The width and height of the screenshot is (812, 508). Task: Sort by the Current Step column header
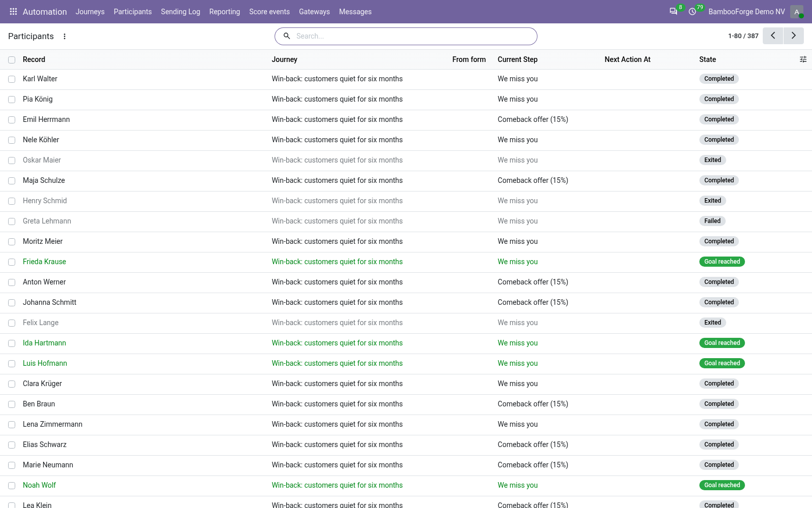[517, 59]
